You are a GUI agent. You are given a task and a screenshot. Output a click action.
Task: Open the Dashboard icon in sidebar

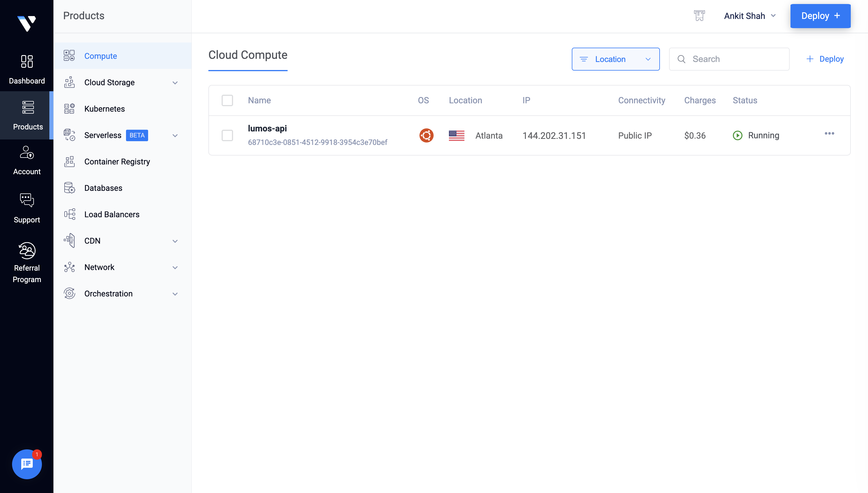[x=27, y=62]
